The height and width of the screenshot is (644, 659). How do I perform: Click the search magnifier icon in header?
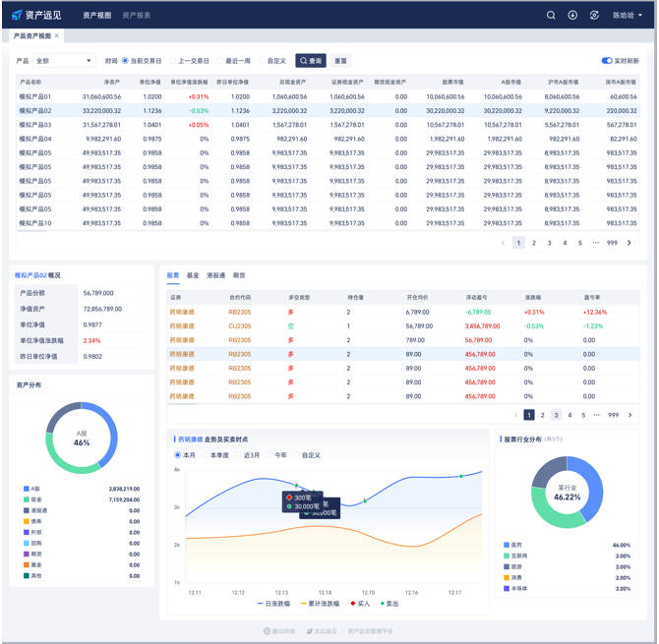pos(551,15)
